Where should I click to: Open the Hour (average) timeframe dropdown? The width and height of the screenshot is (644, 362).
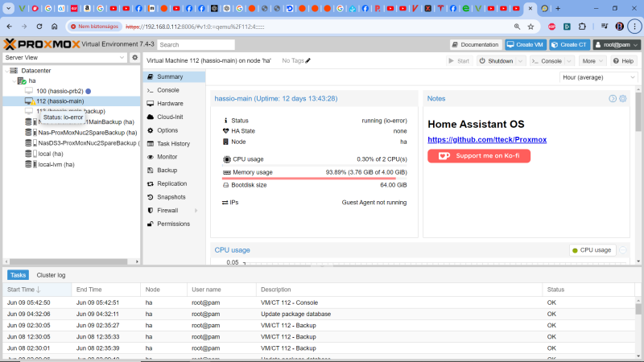click(x=598, y=77)
